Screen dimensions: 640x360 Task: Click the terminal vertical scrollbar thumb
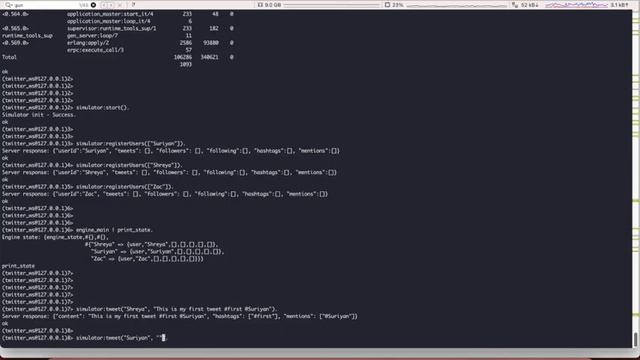click(x=635, y=339)
